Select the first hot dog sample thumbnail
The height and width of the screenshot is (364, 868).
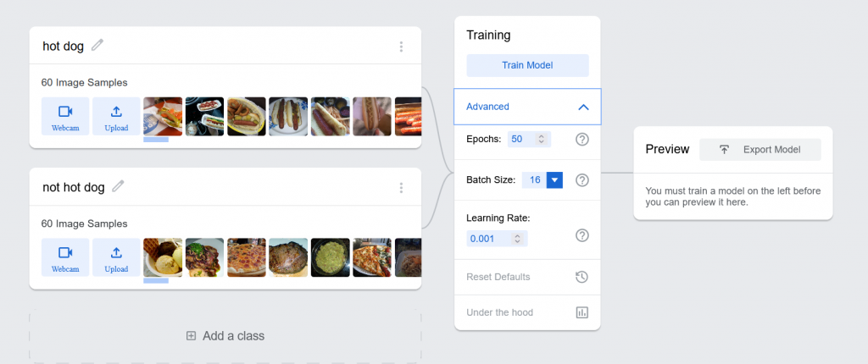(x=163, y=117)
